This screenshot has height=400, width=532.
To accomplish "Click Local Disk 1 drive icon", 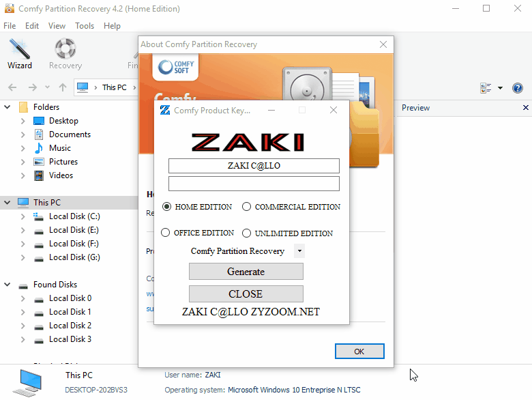I will [39, 314].
